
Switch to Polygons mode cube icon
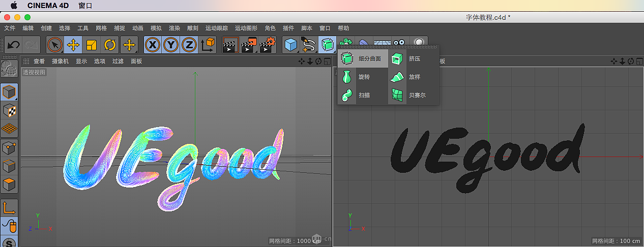pyautogui.click(x=9, y=184)
